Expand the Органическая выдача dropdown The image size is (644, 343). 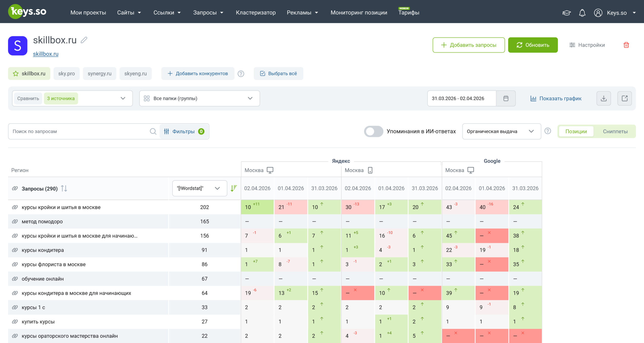click(502, 131)
